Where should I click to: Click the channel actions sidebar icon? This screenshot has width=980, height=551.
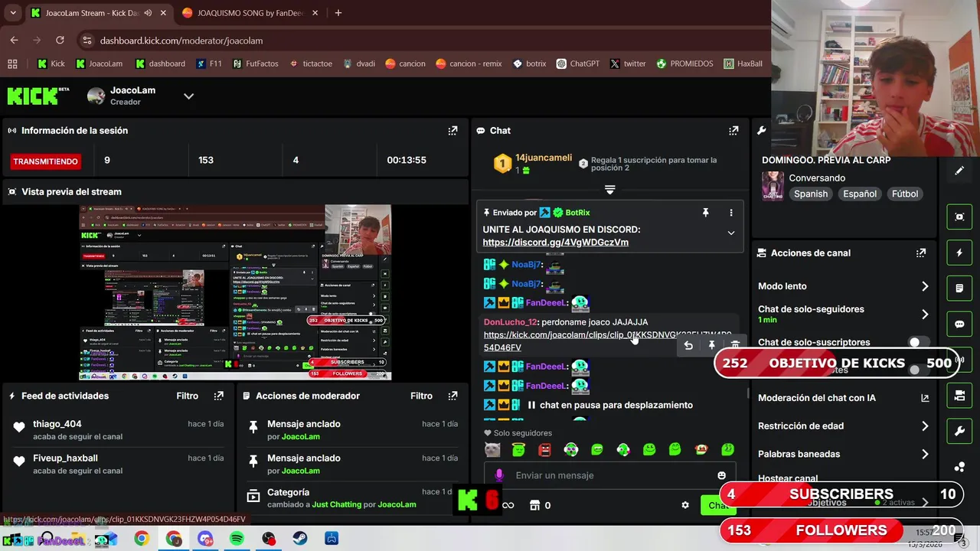point(959,396)
